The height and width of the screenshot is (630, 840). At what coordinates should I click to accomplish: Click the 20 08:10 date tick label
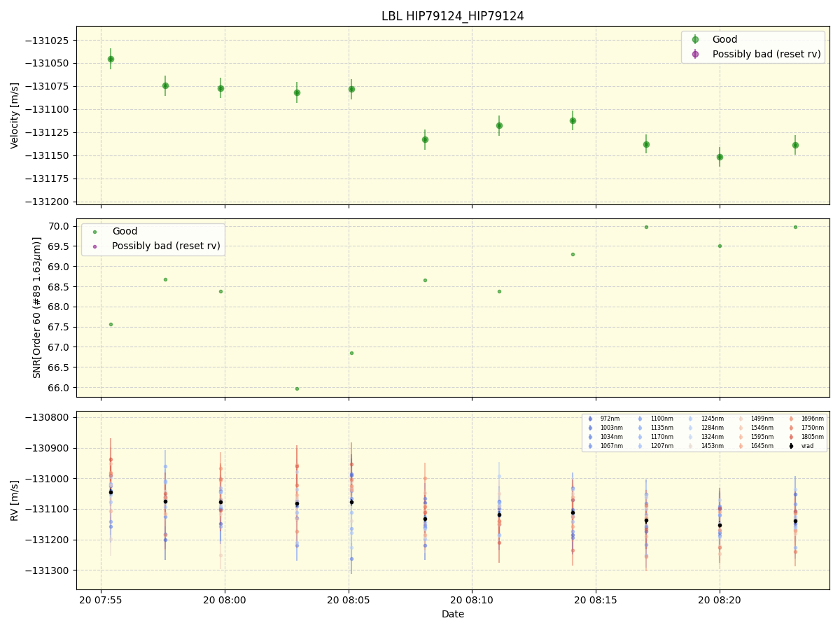point(472,600)
